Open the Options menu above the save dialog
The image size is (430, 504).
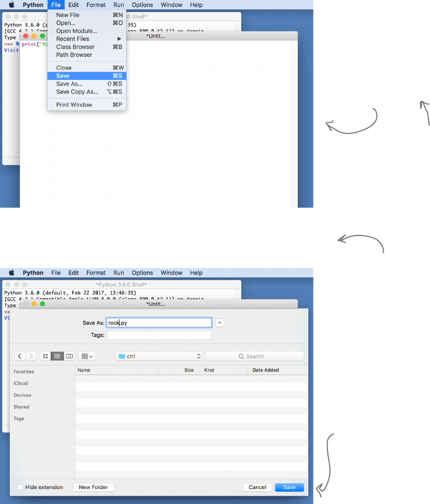[x=142, y=273]
